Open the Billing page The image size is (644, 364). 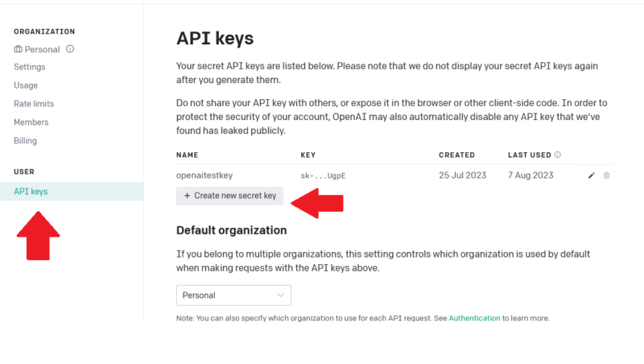(25, 141)
